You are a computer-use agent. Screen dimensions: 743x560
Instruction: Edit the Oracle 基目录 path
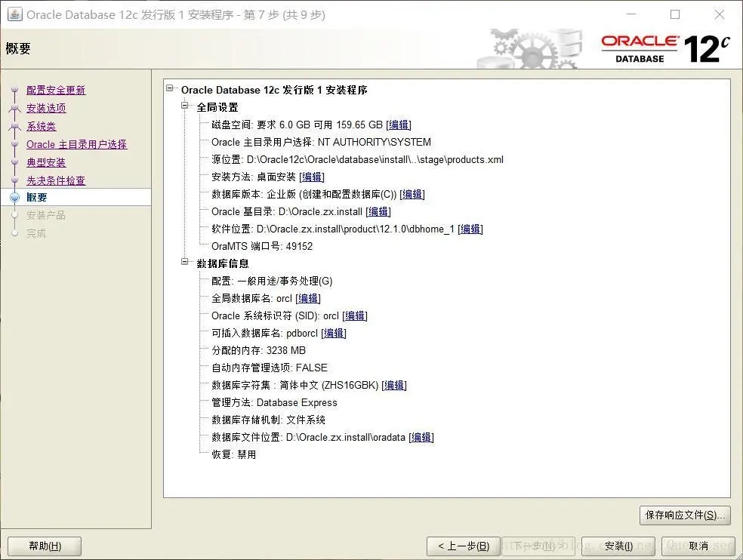click(378, 211)
